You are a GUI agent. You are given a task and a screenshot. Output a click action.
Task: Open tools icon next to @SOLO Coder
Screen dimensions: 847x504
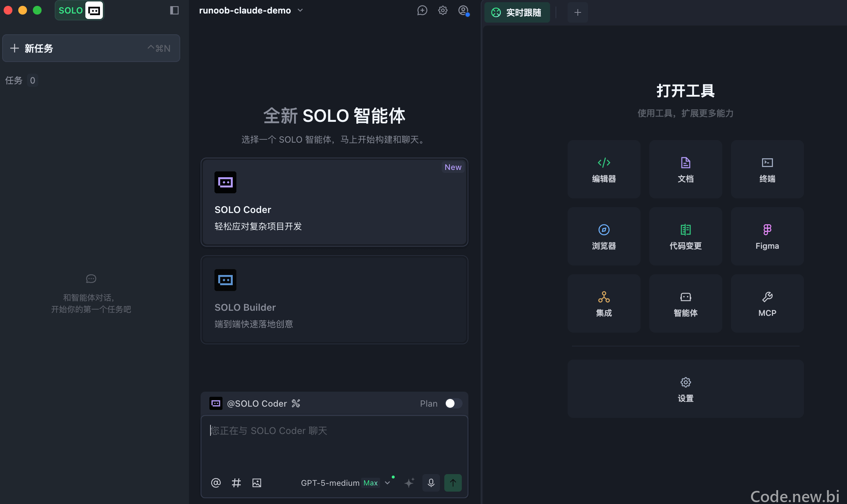(296, 403)
